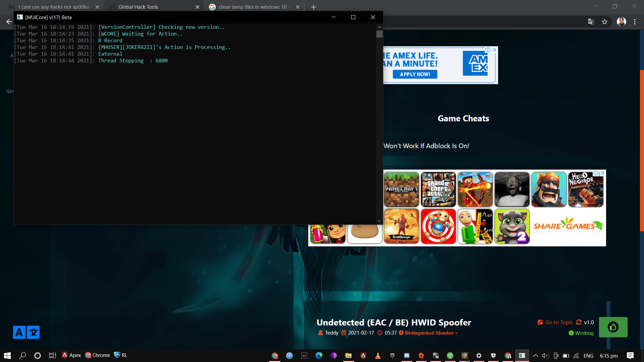Click the Share Games logo
The height and width of the screenshot is (362, 644).
click(x=568, y=225)
